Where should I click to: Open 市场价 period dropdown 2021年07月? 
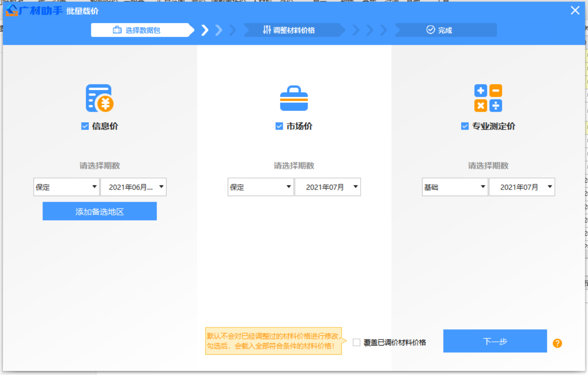[x=327, y=187]
